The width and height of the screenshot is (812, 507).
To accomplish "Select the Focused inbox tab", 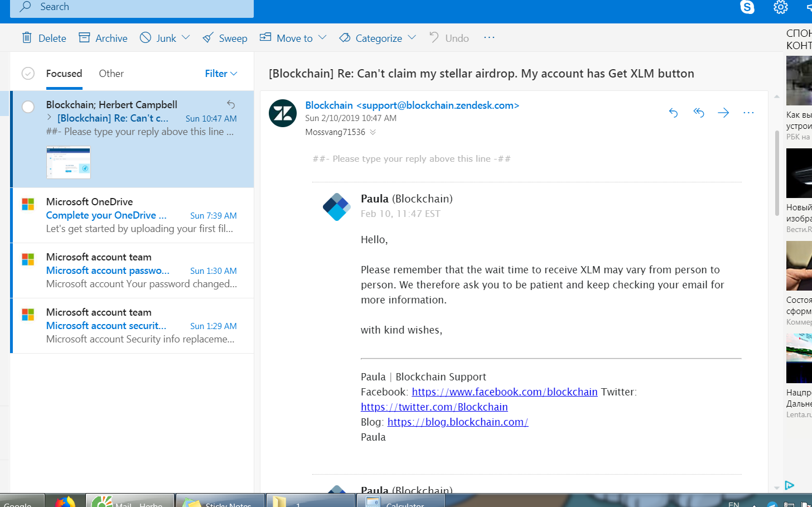I will coord(64,74).
